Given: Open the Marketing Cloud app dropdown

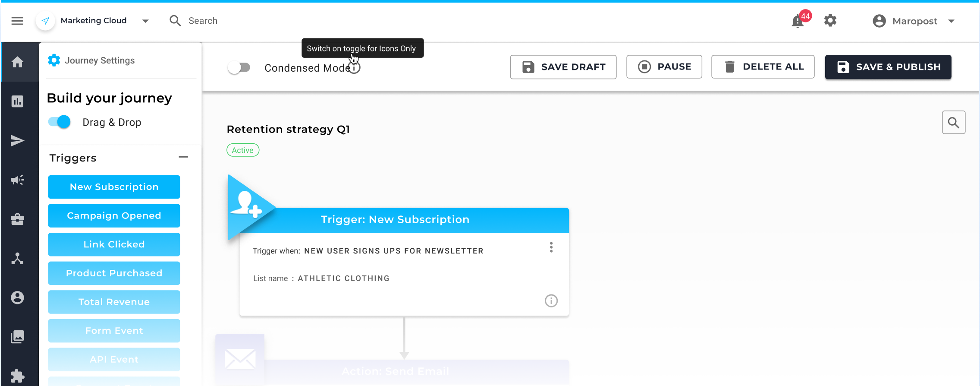Looking at the screenshot, I should 145,21.
